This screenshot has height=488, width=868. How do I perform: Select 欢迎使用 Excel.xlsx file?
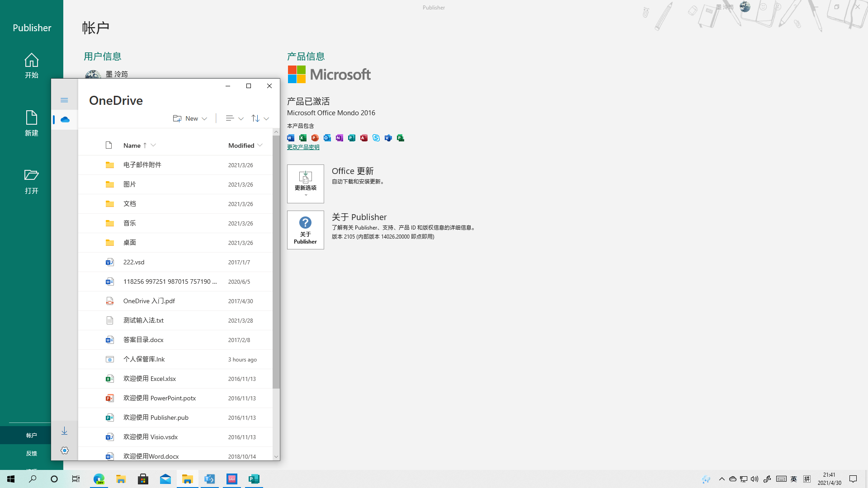click(x=175, y=379)
